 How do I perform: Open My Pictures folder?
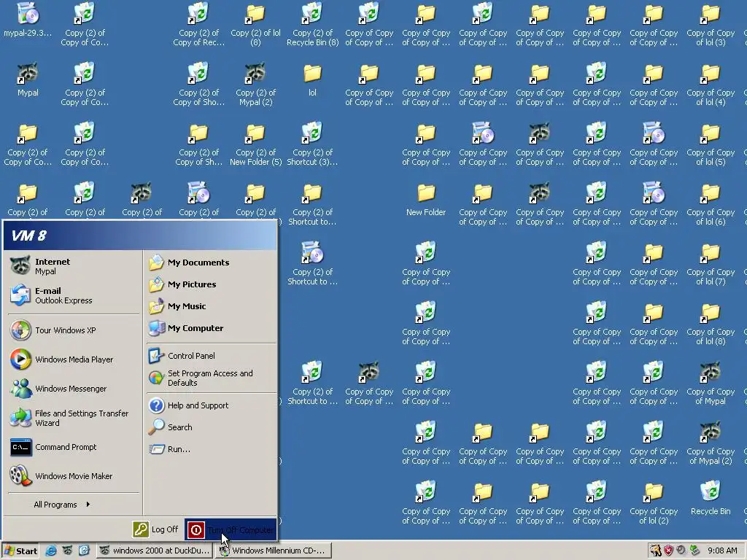point(211,284)
